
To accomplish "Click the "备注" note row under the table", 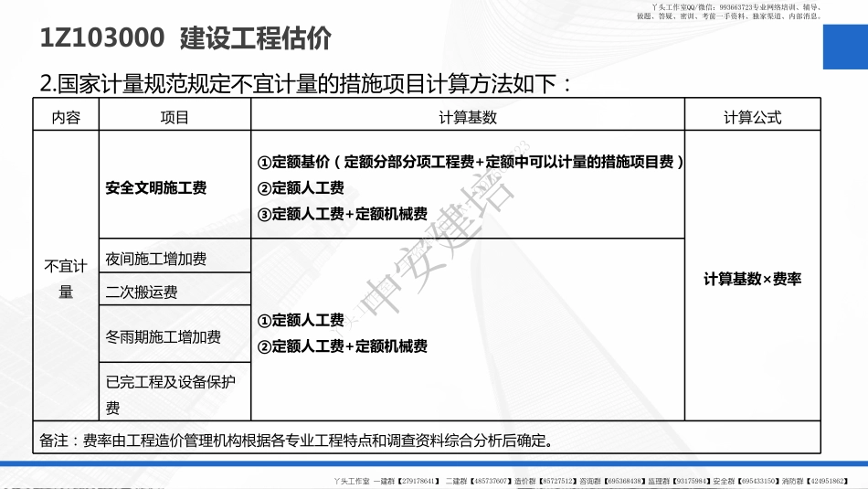I will point(296,441).
